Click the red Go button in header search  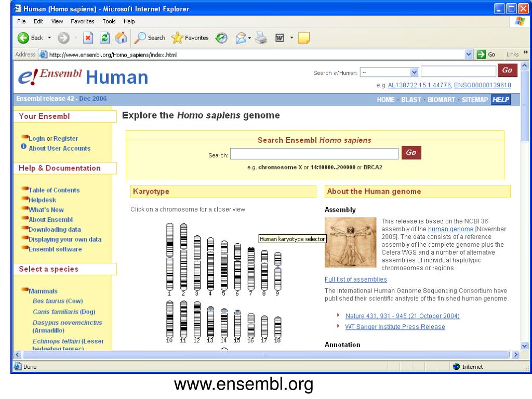pyautogui.click(x=507, y=70)
